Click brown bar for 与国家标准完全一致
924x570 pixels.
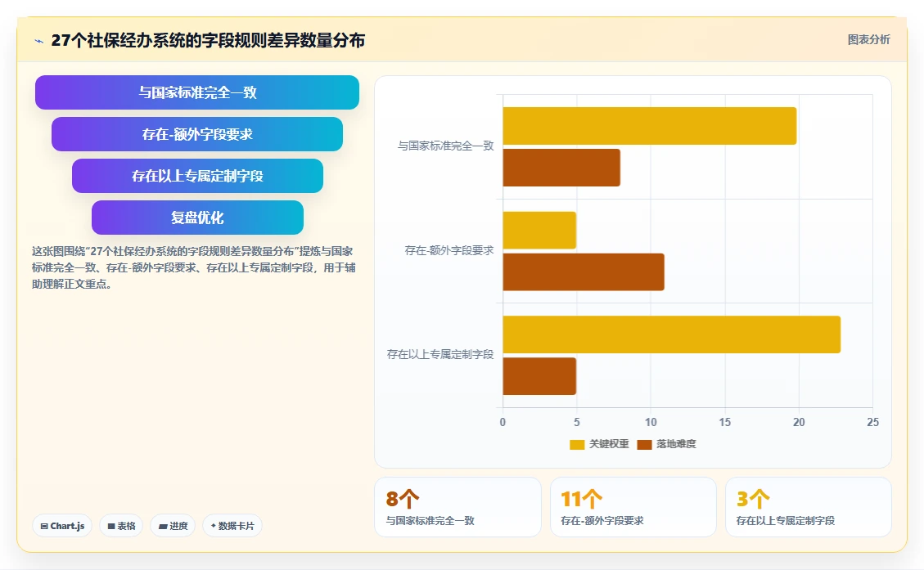561,168
